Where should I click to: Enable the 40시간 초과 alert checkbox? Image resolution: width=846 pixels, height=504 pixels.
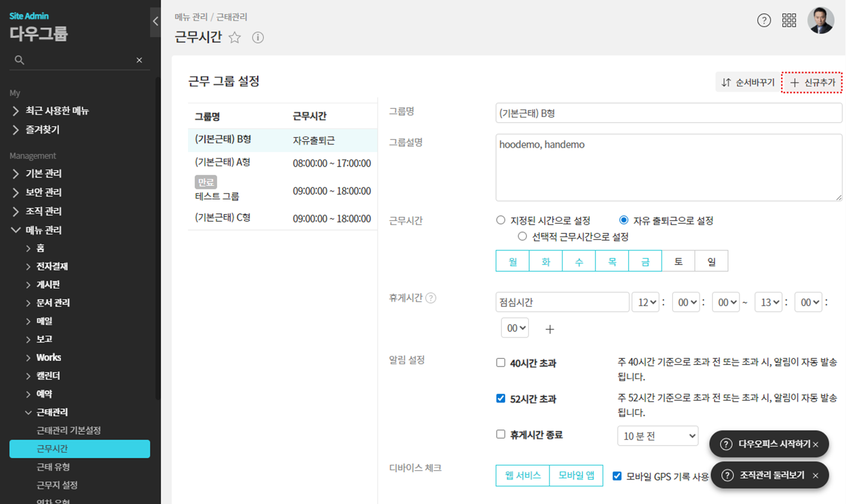tap(501, 363)
